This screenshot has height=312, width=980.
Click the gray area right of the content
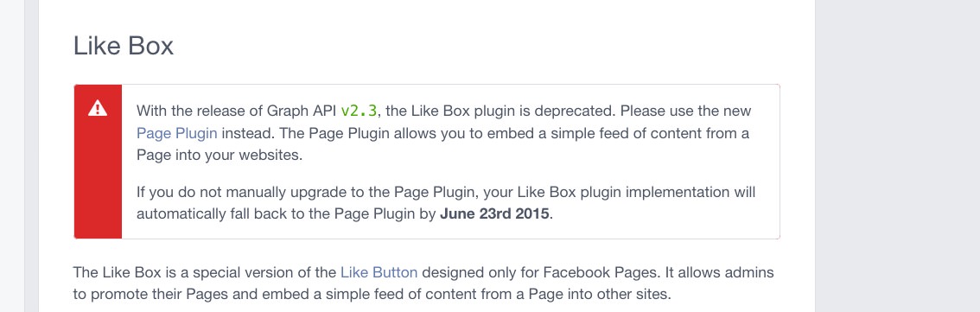coord(898,156)
